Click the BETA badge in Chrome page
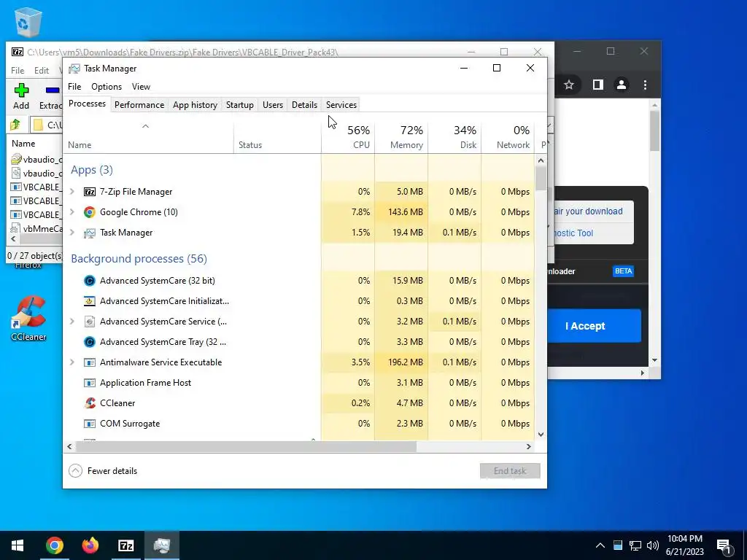Screen dimensions: 747x560 point(623,271)
